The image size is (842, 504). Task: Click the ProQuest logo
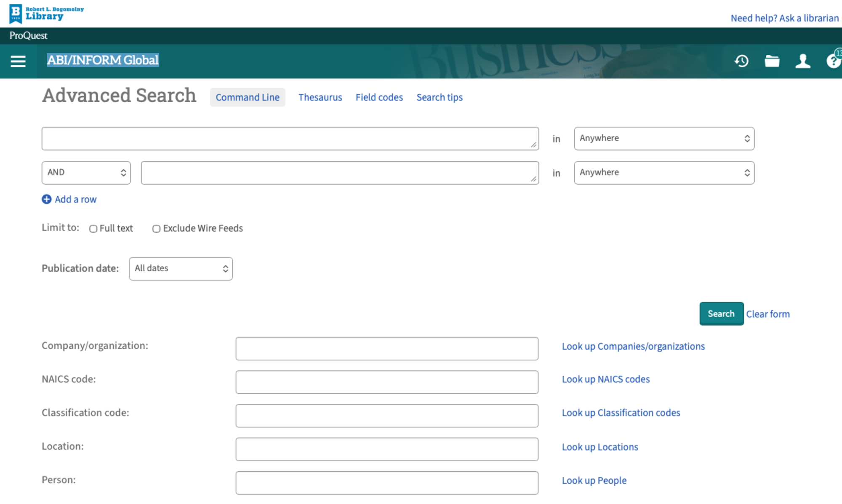click(x=28, y=36)
